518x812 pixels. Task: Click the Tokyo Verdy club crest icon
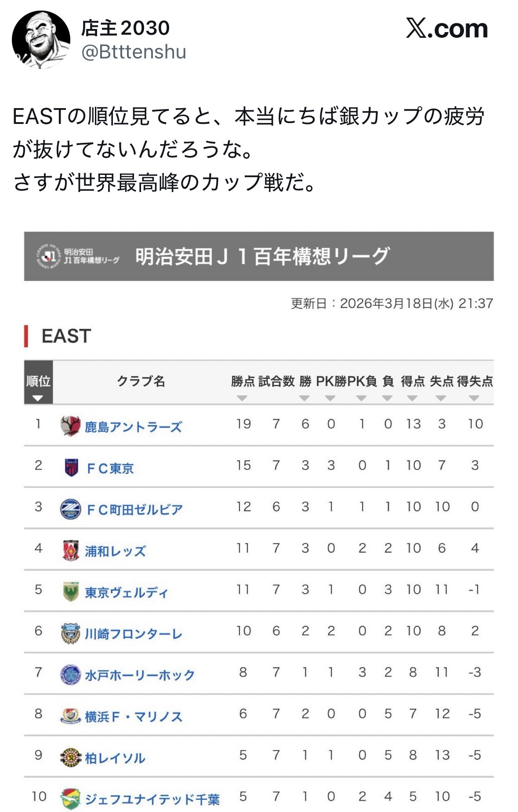pos(71,591)
